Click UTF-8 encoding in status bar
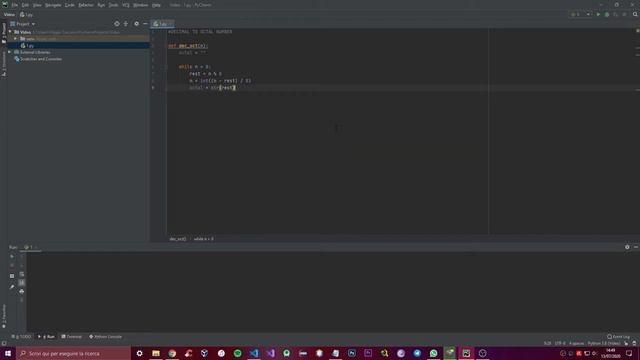 coord(560,344)
